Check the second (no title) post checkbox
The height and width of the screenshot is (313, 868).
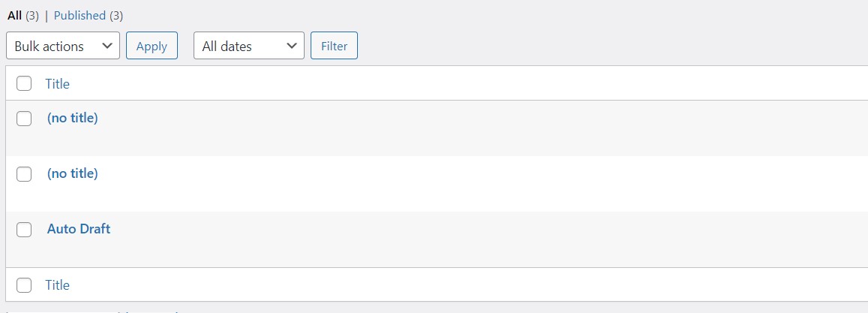[24, 173]
